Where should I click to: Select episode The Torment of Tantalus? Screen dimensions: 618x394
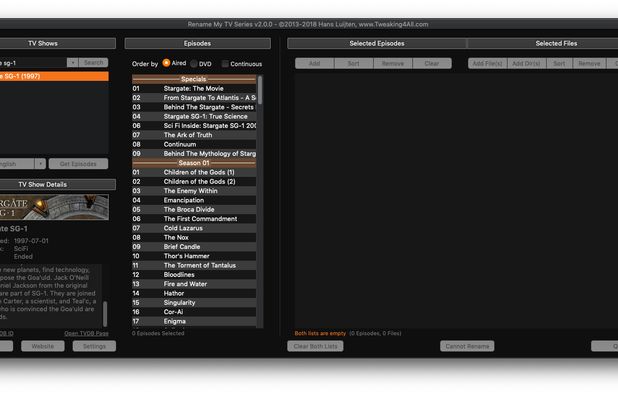194,266
